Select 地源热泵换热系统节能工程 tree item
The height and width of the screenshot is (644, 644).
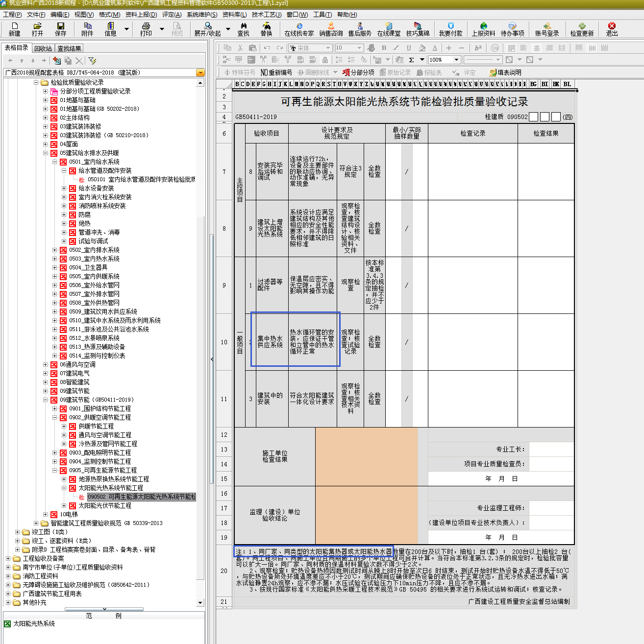(114, 479)
